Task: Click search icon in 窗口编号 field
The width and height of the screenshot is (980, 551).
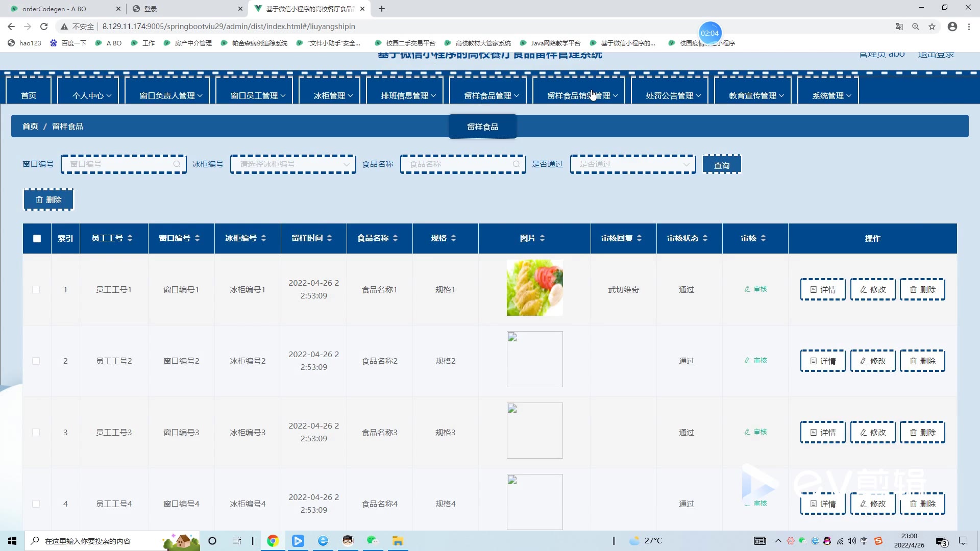Action: click(177, 164)
